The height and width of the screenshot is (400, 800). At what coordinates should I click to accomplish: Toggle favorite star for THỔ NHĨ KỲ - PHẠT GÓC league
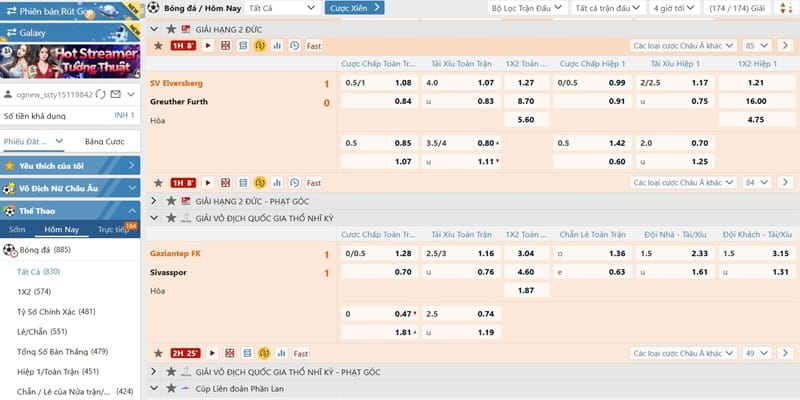(171, 372)
